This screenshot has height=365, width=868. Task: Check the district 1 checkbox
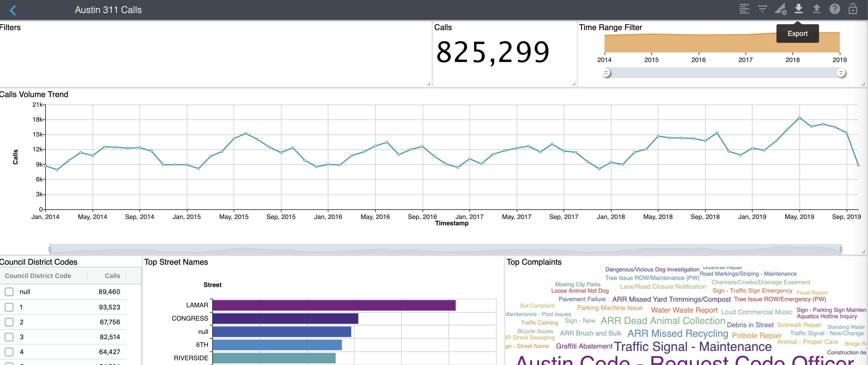[9, 307]
